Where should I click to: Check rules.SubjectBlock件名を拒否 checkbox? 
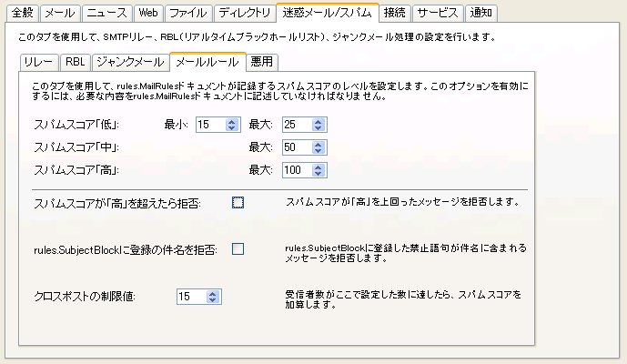238,249
